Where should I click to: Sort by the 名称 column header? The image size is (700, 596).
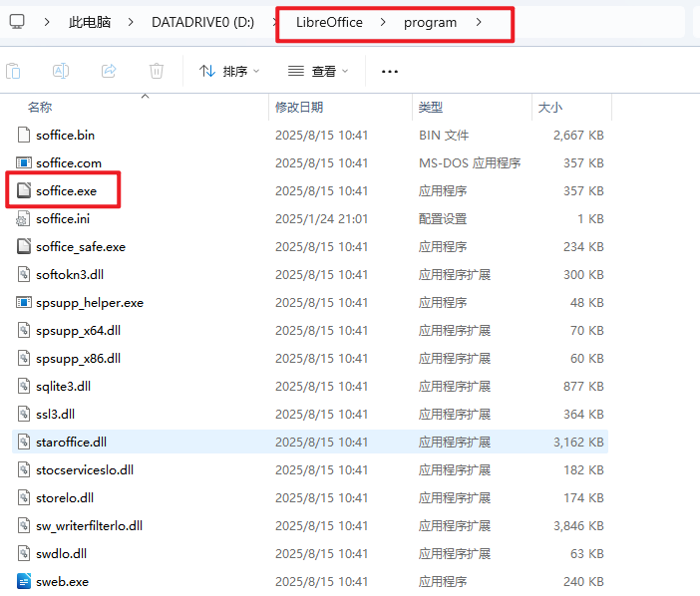(40, 107)
